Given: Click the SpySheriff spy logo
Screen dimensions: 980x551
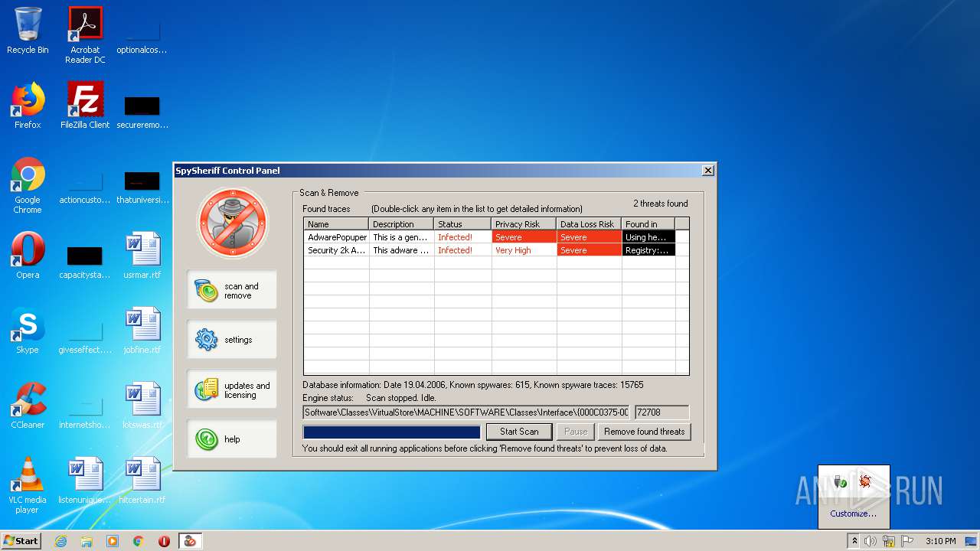Looking at the screenshot, I should [x=233, y=223].
